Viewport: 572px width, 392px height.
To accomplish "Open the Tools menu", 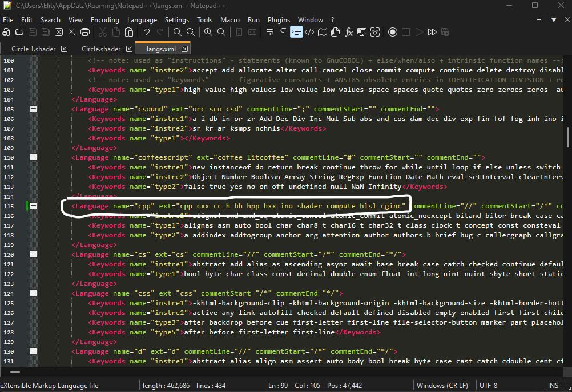I will pyautogui.click(x=204, y=20).
